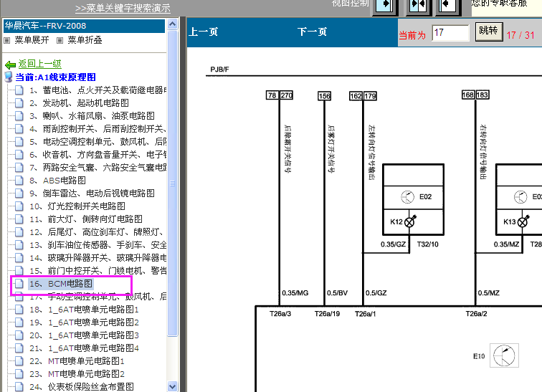
Task: Open item 6 收音机、方向盘音量开关
Action: (x=98, y=154)
